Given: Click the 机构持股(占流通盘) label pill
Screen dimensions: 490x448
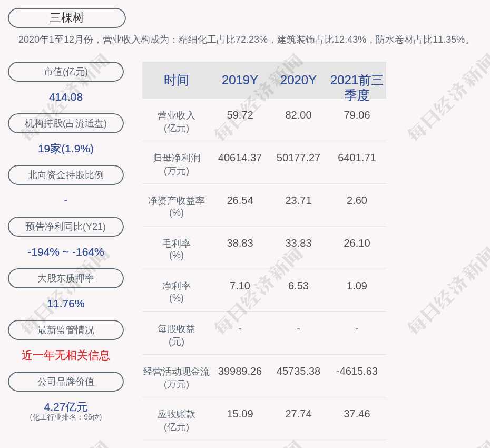Looking at the screenshot, I should tap(66, 123).
